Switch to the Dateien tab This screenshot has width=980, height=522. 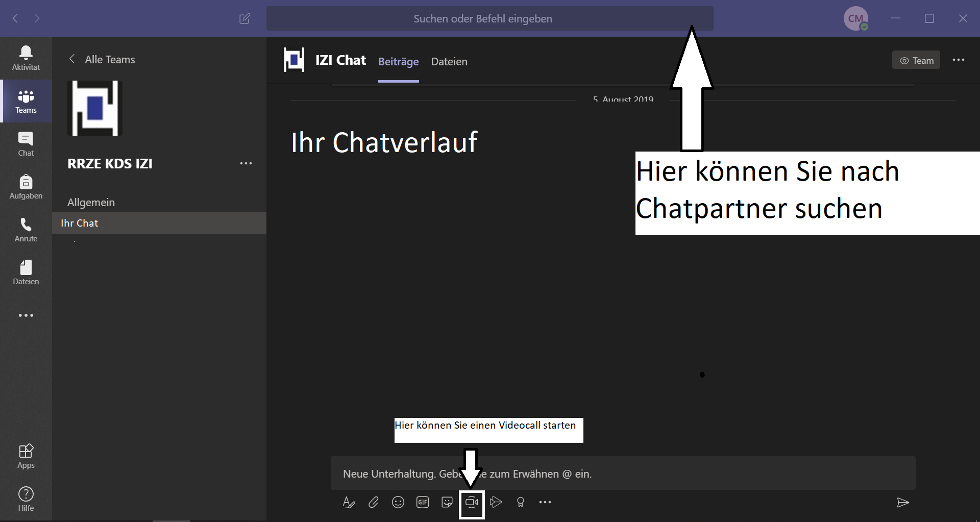pos(449,62)
